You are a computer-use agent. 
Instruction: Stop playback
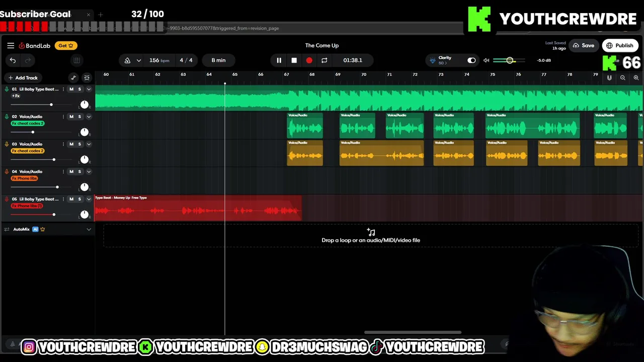point(294,60)
